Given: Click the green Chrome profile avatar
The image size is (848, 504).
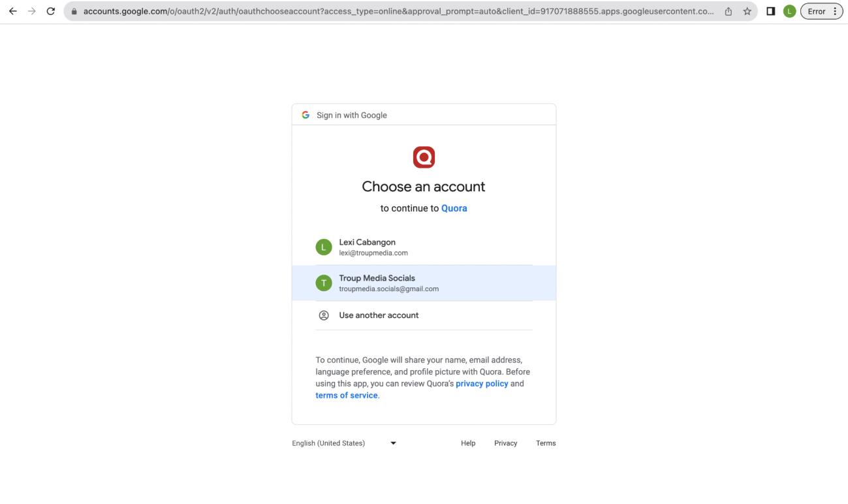Looking at the screenshot, I should 789,12.
